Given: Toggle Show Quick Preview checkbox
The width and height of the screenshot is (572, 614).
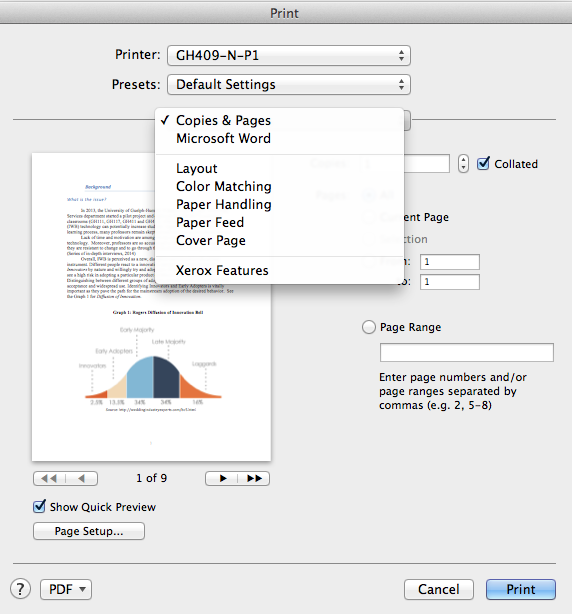Looking at the screenshot, I should point(39,506).
